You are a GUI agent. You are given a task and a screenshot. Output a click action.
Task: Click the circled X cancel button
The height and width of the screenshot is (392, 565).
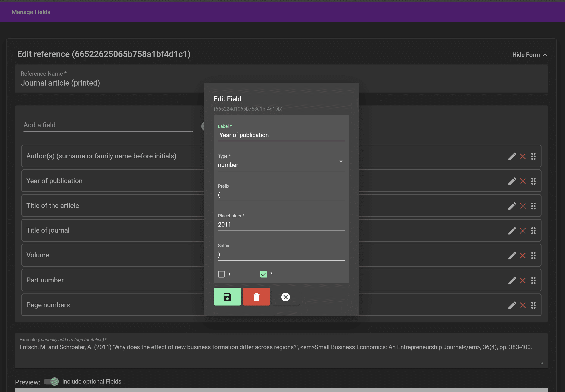point(285,297)
